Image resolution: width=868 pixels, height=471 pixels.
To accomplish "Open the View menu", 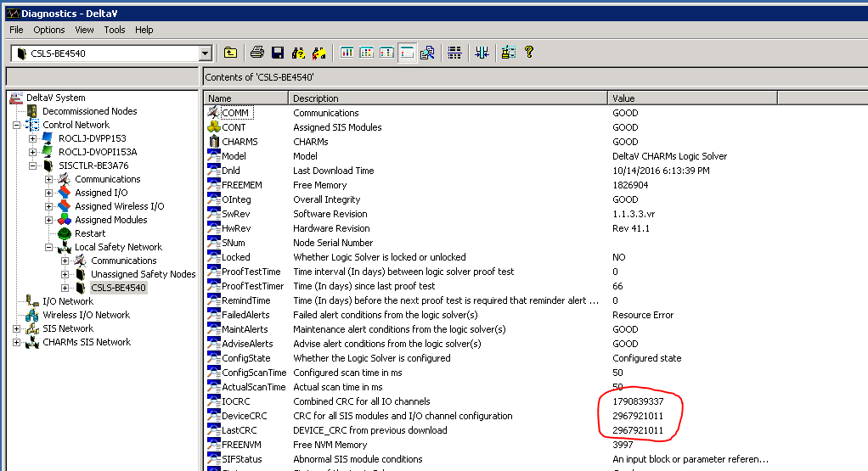I will click(84, 30).
